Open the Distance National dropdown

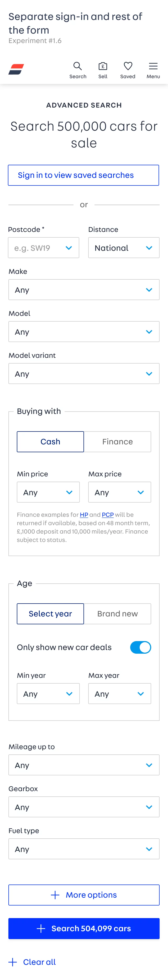pyautogui.click(x=124, y=248)
